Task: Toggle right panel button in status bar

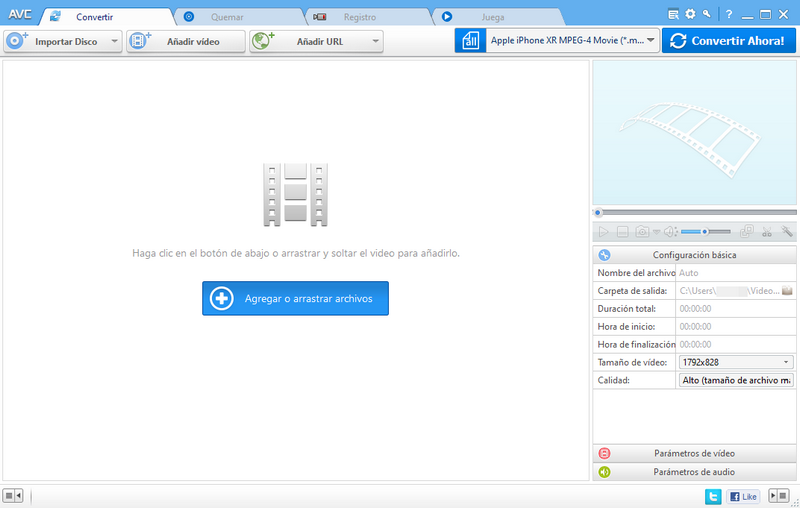Action: tap(779, 495)
